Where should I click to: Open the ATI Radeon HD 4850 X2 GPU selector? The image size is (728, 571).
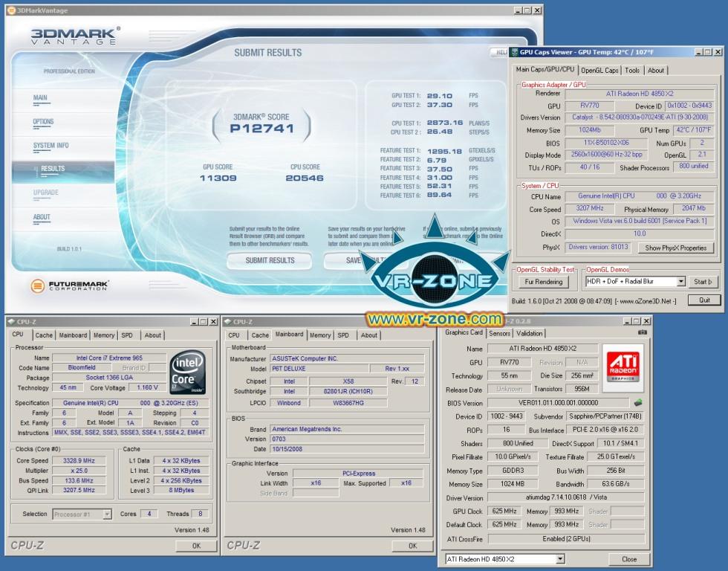click(504, 559)
